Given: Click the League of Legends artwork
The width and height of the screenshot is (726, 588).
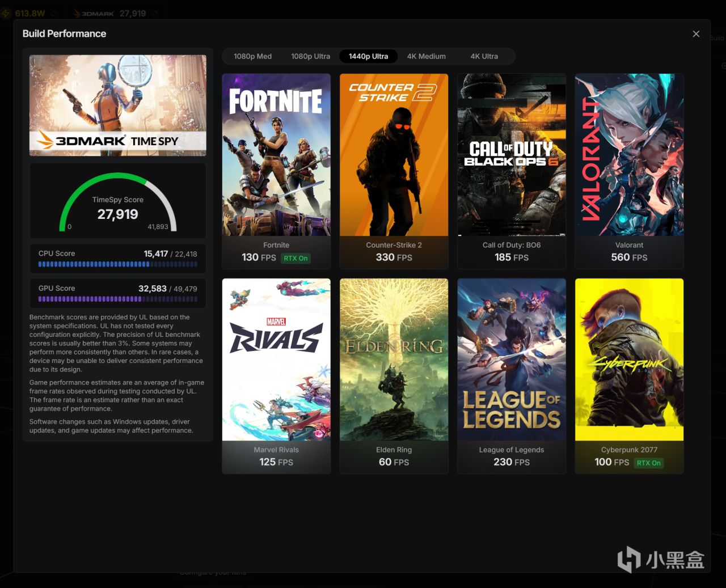Looking at the screenshot, I should pyautogui.click(x=512, y=359).
